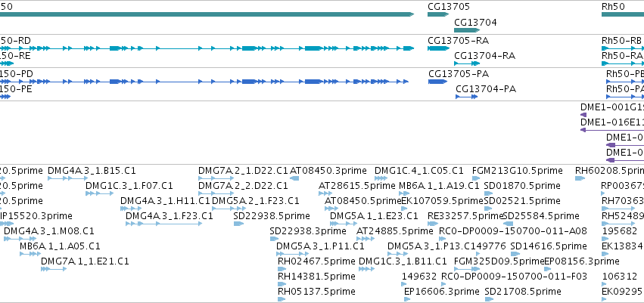Image resolution: width=644 pixels, height=303 pixels.
Task: Select the SD22938.3prime EST label
Action: (308, 231)
